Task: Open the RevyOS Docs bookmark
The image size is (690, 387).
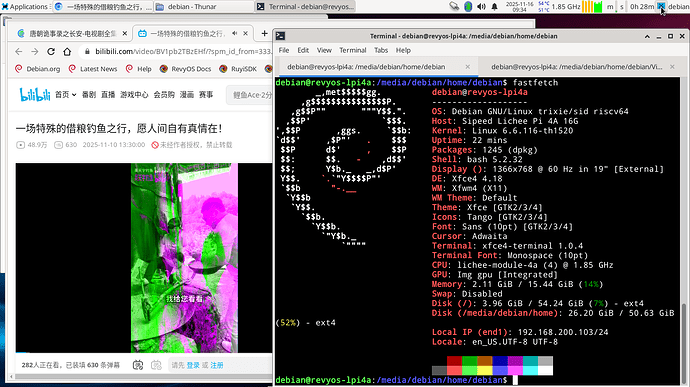Action: pos(186,69)
